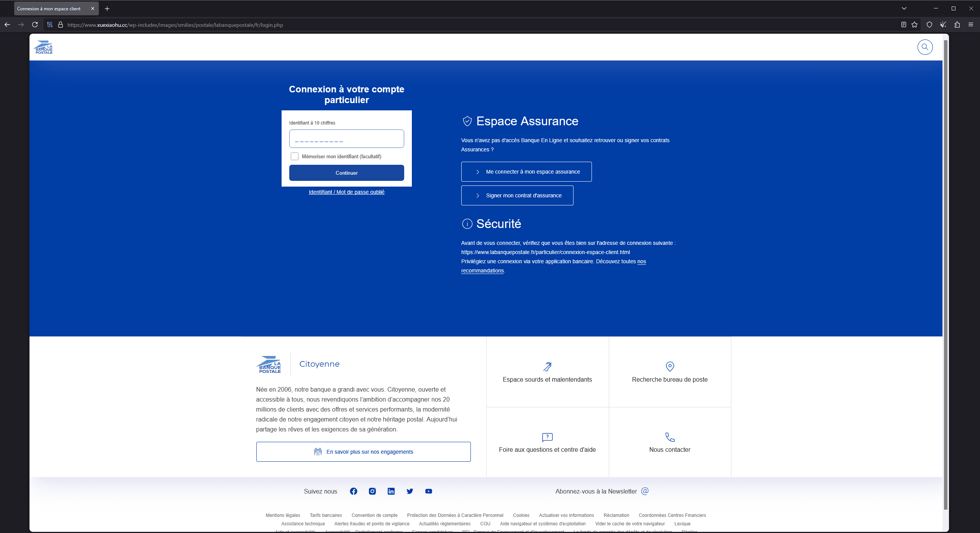The width and height of the screenshot is (980, 533).
Task: Open the browser hamburger menu
Action: [971, 25]
